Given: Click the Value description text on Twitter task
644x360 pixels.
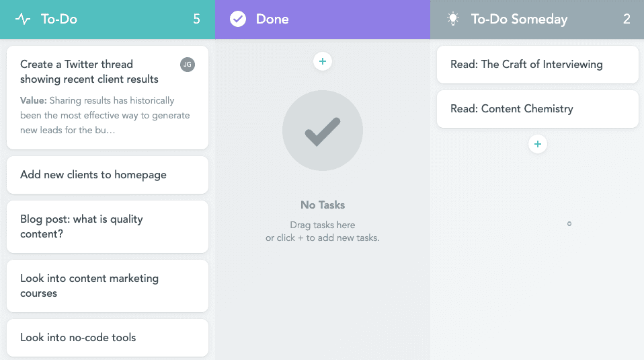Looking at the screenshot, I should [105, 115].
